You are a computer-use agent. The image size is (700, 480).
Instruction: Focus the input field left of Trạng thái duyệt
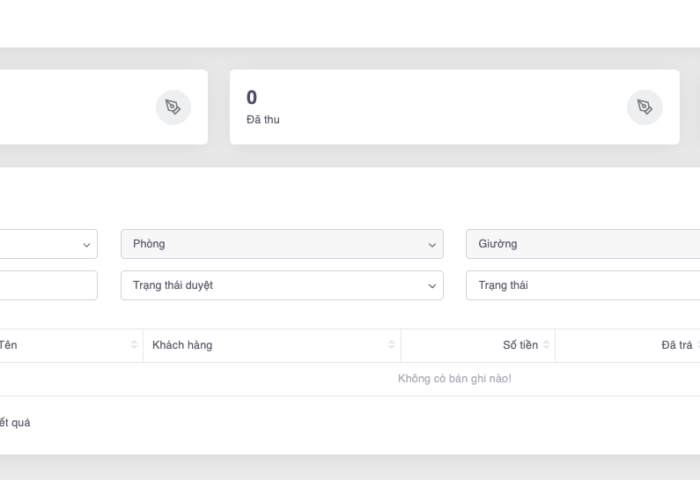tap(48, 285)
